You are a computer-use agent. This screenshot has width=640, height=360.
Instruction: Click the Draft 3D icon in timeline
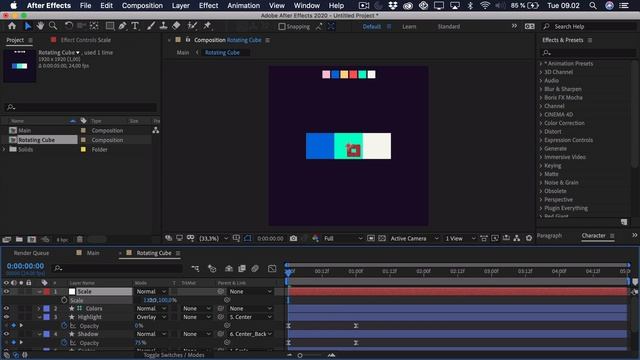212,268
